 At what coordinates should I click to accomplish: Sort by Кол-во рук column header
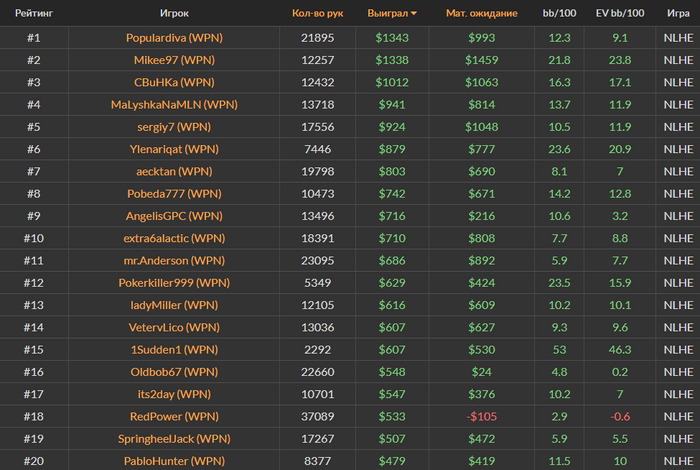pyautogui.click(x=317, y=13)
